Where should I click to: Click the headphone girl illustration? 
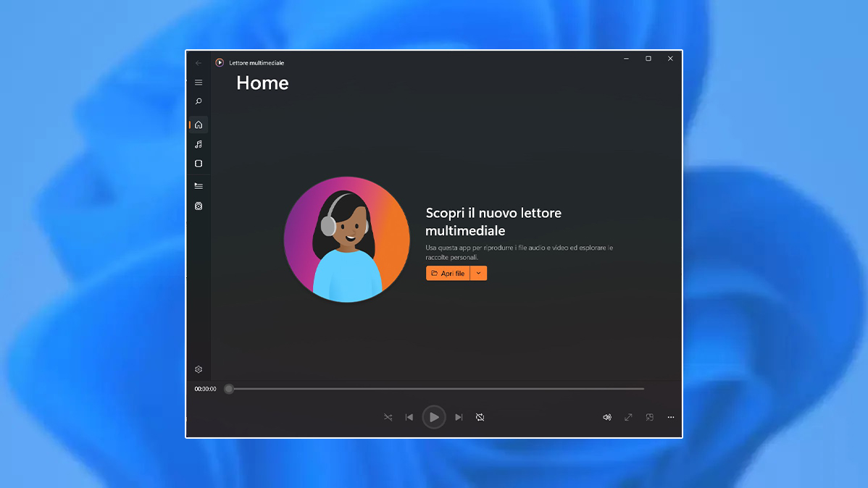[346, 240]
